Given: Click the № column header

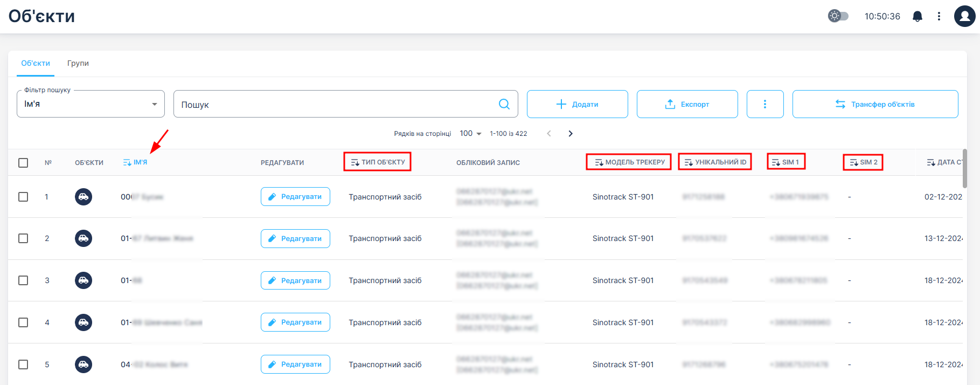Looking at the screenshot, I should pyautogui.click(x=48, y=162).
